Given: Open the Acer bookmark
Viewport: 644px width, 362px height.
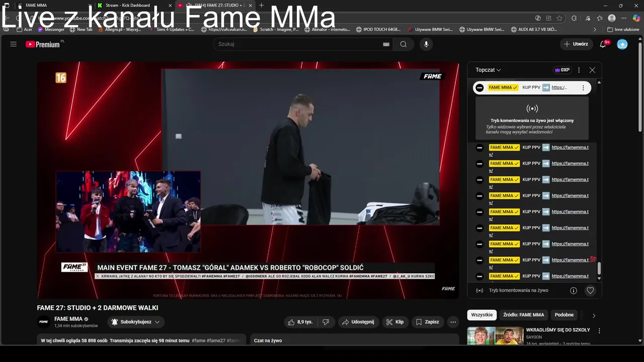Looking at the screenshot, I should (24, 30).
